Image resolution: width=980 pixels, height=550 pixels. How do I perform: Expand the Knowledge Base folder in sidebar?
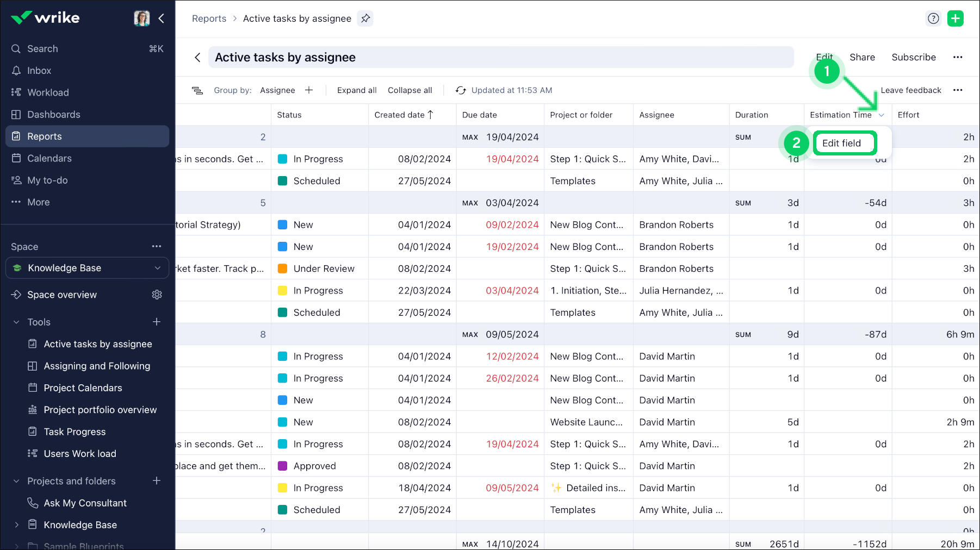coord(16,525)
